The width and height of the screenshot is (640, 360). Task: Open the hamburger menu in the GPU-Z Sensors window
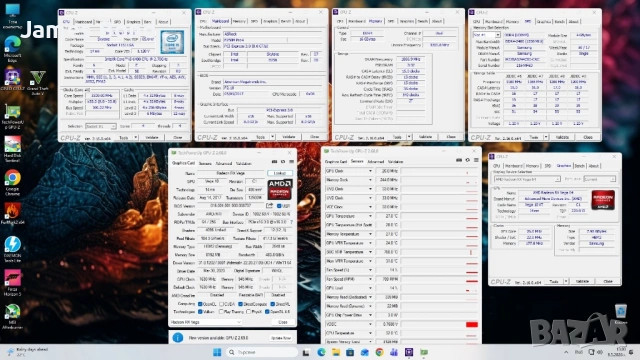coord(476,160)
